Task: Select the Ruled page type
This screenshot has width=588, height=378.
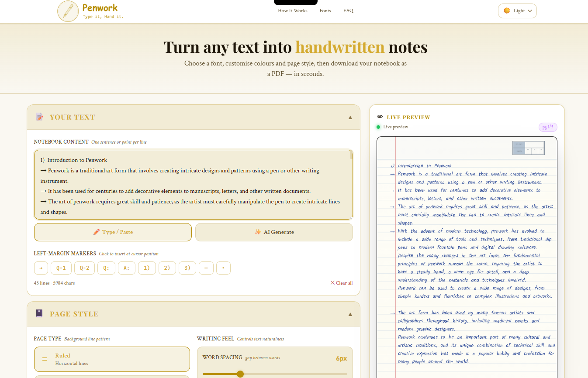Action: (112, 359)
